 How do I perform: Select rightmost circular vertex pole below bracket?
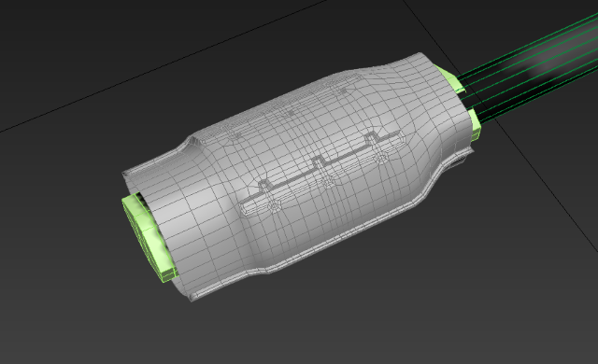(x=382, y=157)
